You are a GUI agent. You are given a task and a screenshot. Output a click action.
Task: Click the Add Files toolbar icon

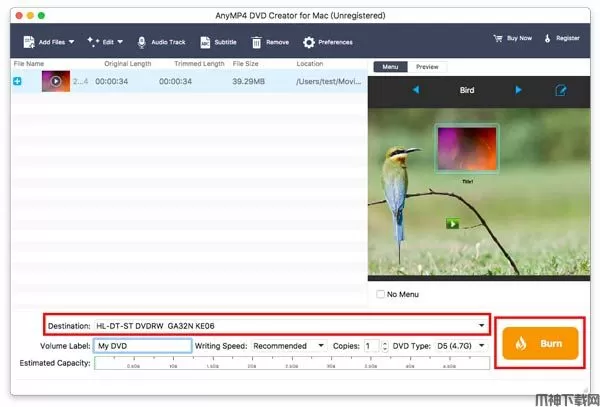pos(28,42)
